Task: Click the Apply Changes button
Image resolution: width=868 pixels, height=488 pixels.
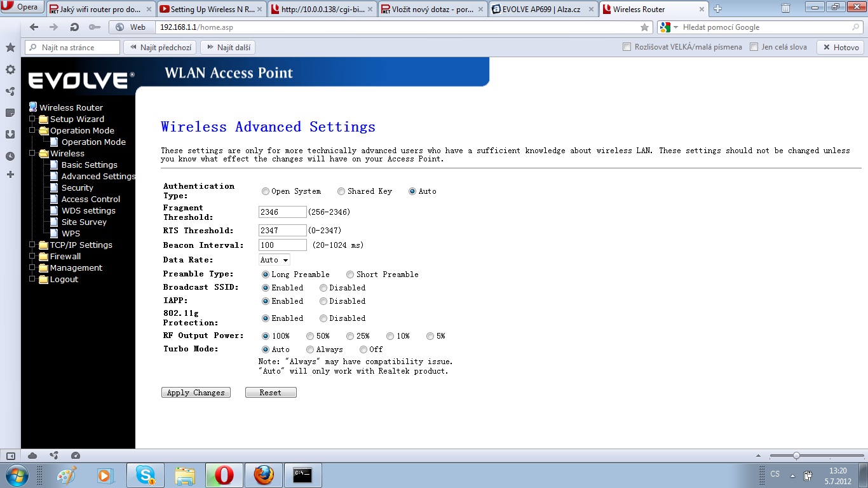Action: tap(196, 393)
